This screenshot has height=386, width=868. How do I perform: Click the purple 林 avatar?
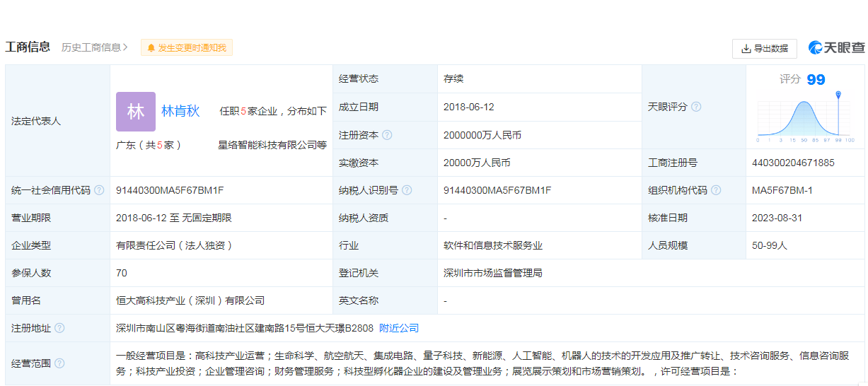tap(136, 112)
